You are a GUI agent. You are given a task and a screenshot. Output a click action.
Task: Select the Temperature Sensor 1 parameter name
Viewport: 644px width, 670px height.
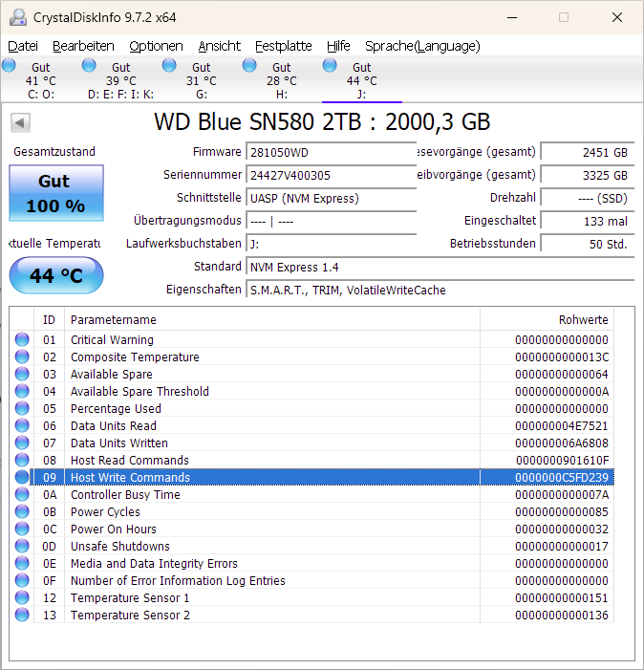[130, 597]
